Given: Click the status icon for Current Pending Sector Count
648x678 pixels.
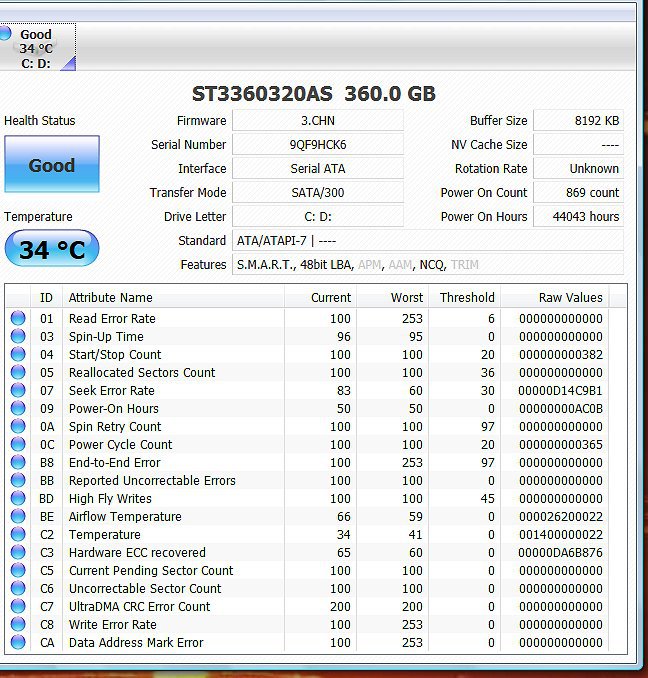Looking at the screenshot, I should (x=18, y=570).
